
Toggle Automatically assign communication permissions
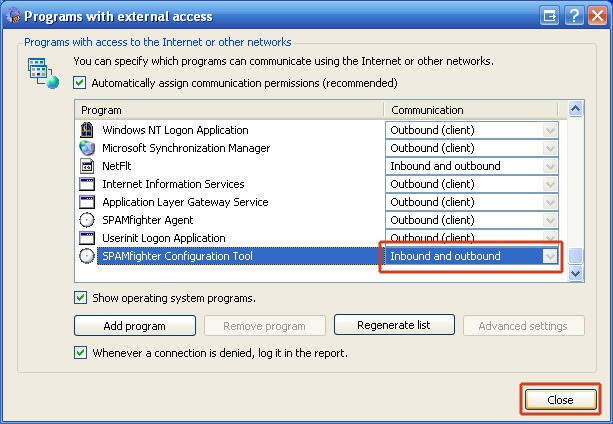point(80,83)
